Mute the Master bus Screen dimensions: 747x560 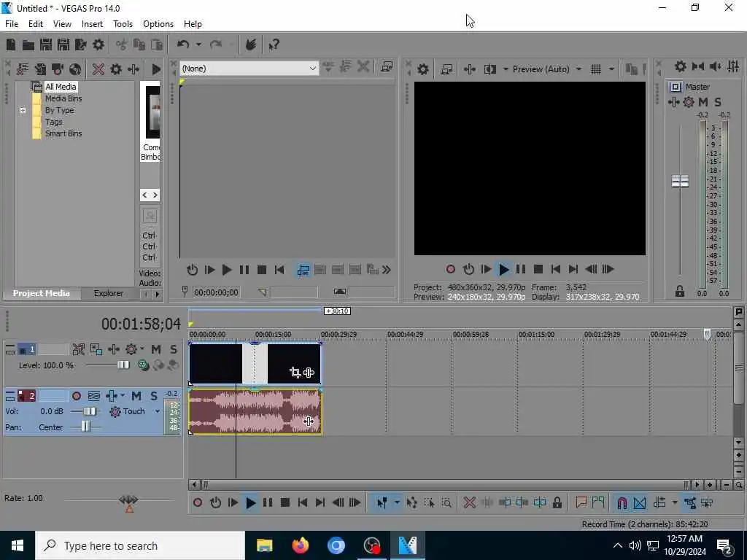(x=703, y=102)
